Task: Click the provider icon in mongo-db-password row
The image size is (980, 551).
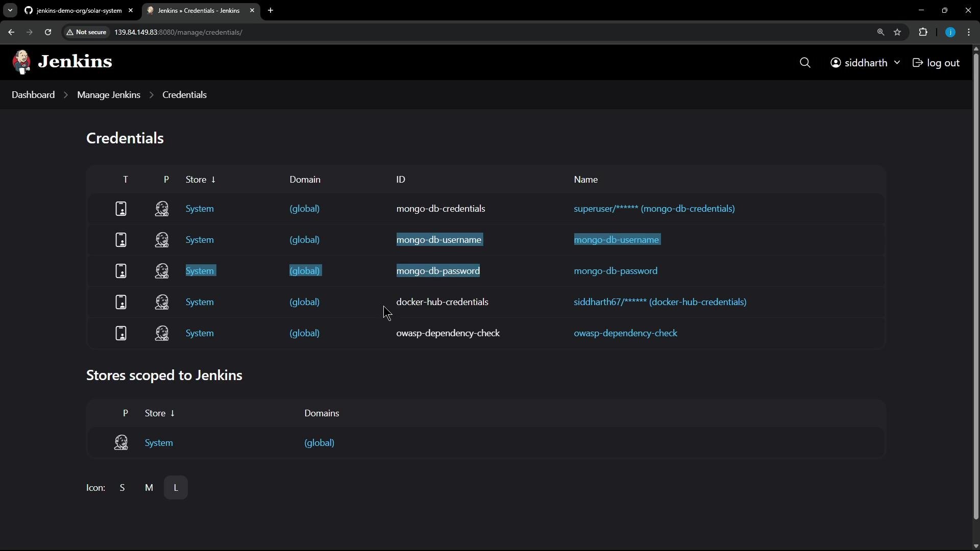Action: point(162,271)
